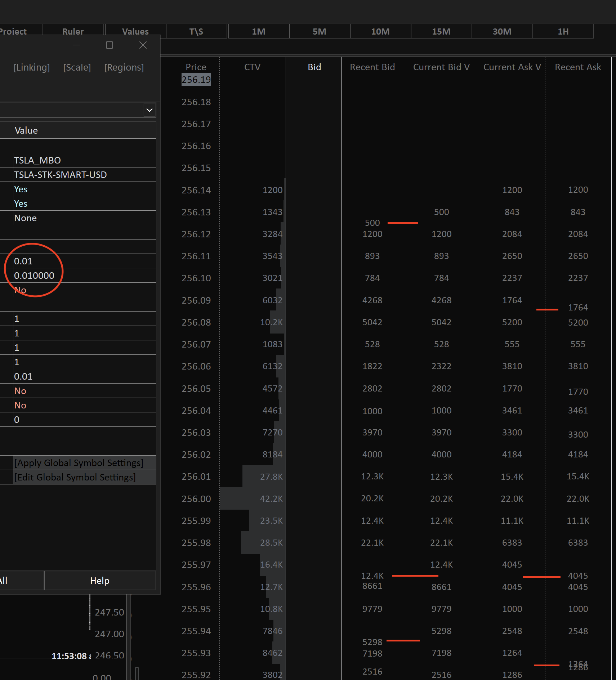Close the settings dialog window
Screen dimensions: 616x680
point(143,45)
